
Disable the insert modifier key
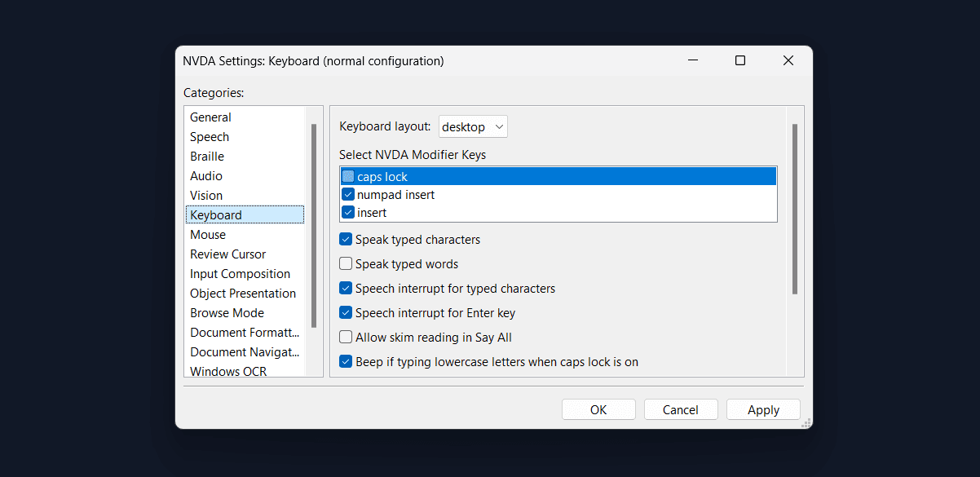[348, 212]
